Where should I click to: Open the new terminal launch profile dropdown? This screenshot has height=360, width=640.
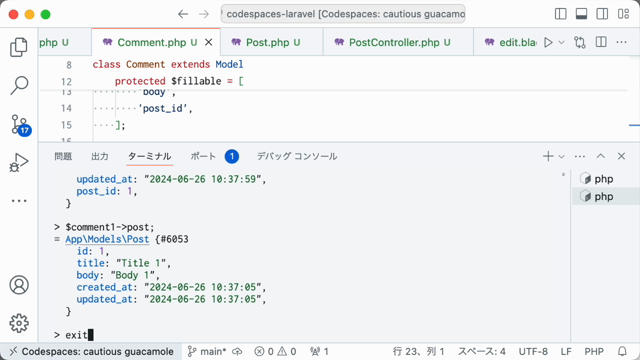click(x=562, y=156)
